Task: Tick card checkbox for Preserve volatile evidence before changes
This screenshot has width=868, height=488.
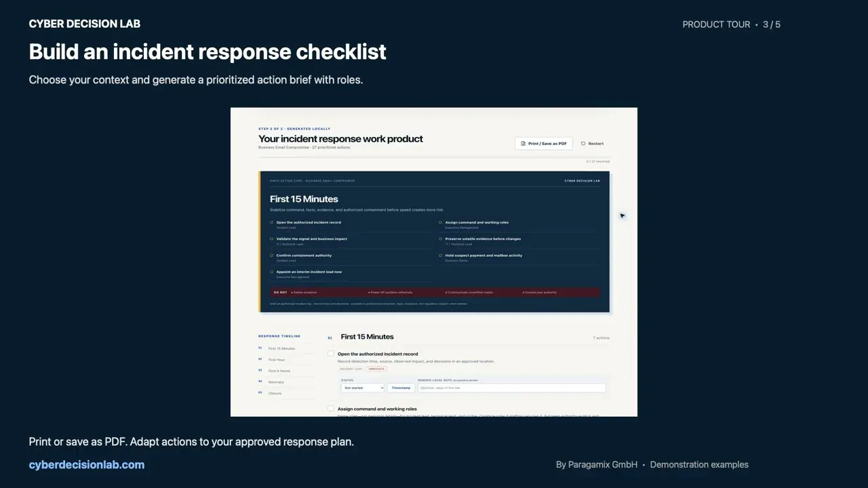Action: point(441,239)
